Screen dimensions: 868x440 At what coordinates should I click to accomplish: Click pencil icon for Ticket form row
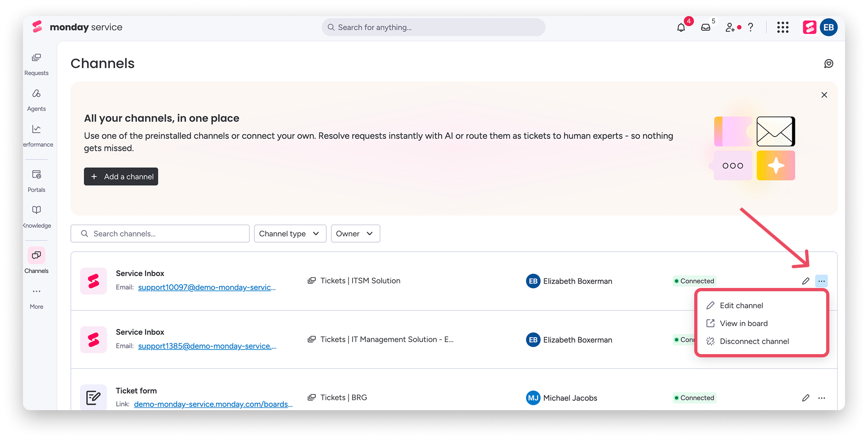pyautogui.click(x=805, y=398)
